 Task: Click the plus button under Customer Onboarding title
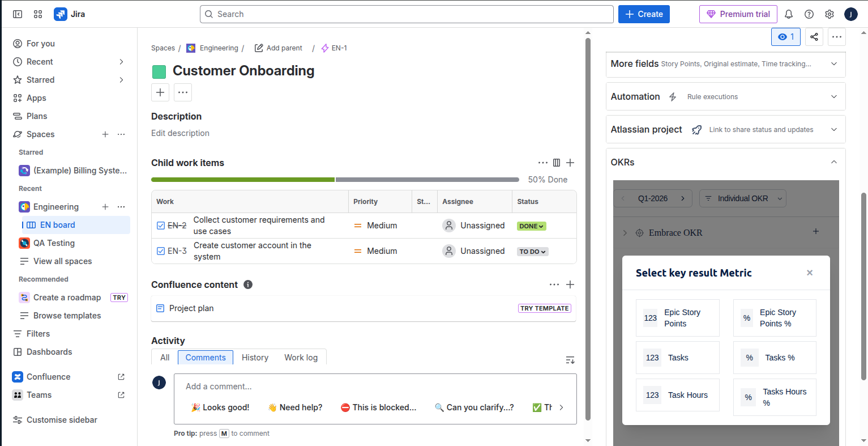click(160, 92)
